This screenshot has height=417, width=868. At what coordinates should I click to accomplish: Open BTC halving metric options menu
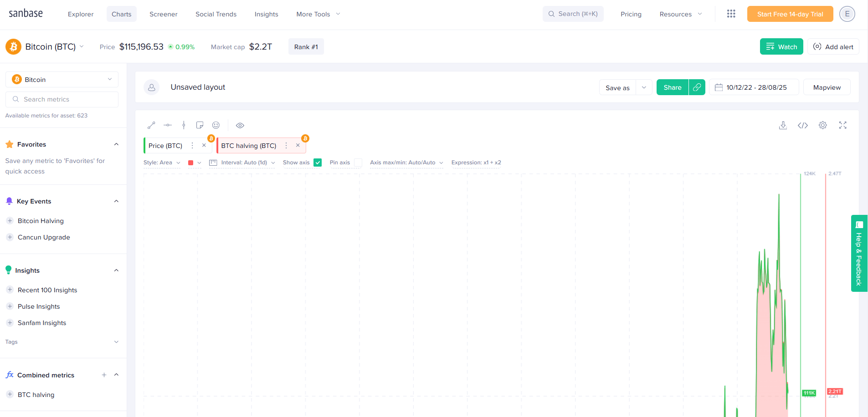[286, 146]
